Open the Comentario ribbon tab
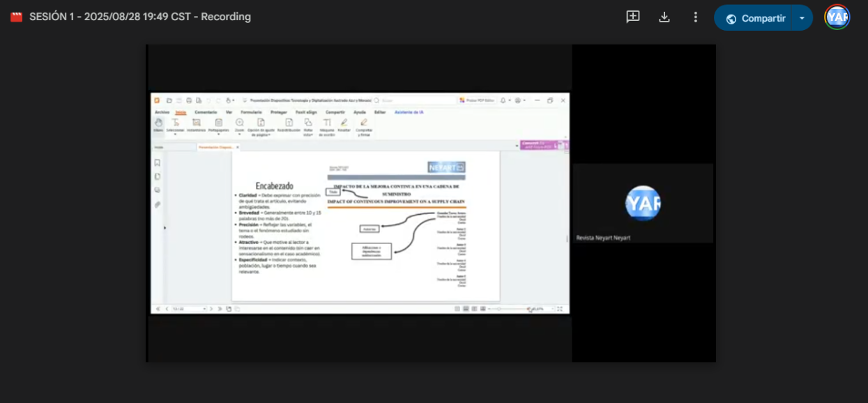The image size is (868, 403). pos(206,112)
